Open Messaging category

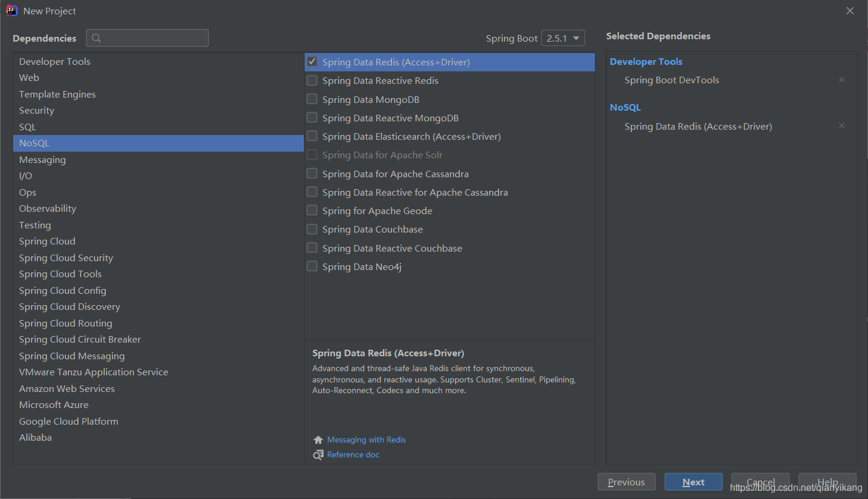158,159
